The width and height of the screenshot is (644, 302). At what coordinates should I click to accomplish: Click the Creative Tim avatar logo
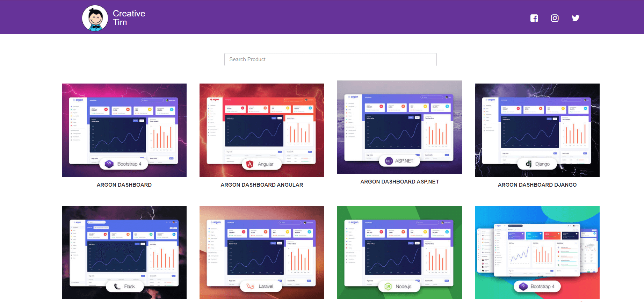(x=95, y=18)
